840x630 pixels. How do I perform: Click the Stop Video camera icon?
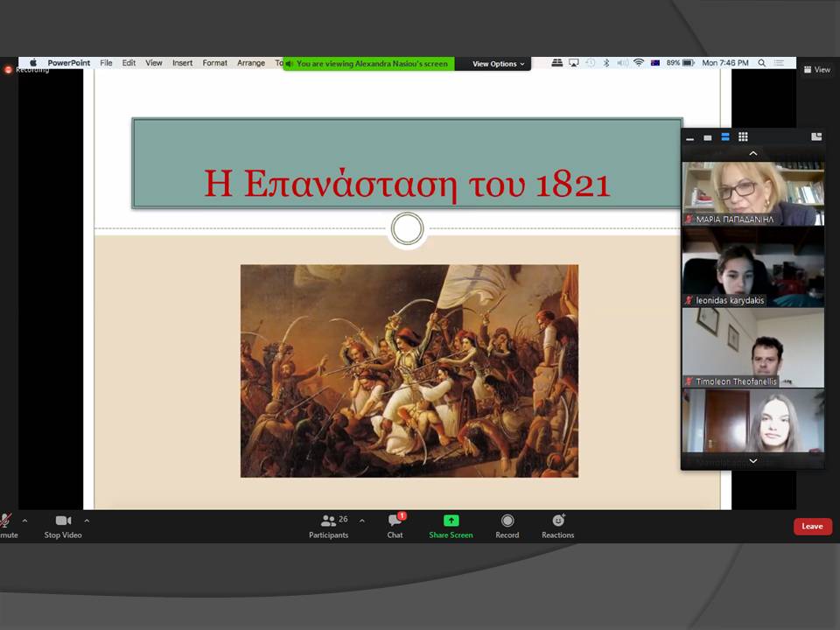(63, 520)
